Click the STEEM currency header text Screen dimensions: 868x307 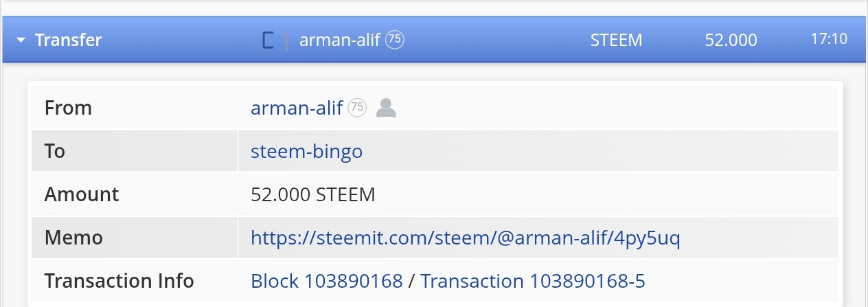tap(616, 40)
